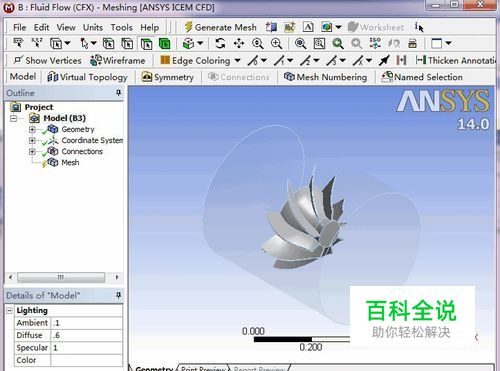
Task: Expand the Geometry tree node
Action: pos(32,129)
